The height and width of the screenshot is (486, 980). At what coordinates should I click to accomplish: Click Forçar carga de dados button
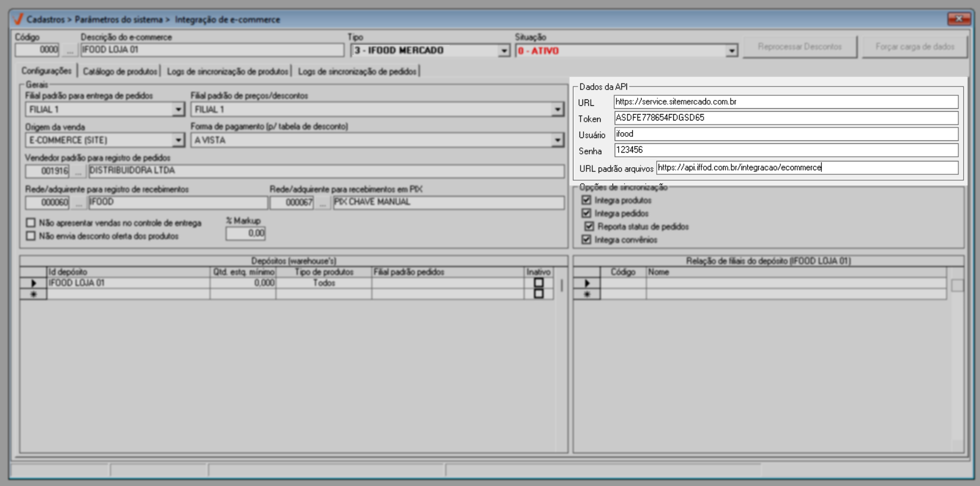point(914,47)
